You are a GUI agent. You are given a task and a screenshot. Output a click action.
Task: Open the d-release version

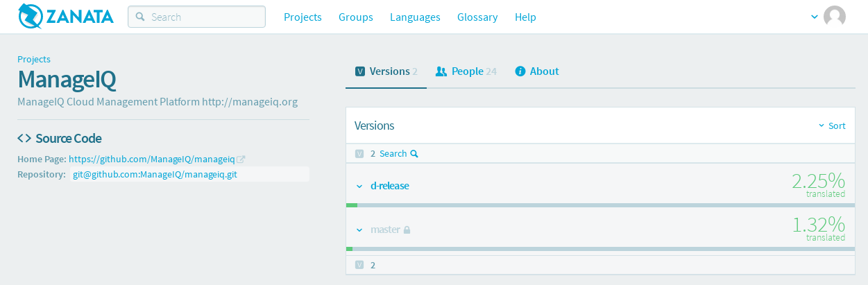pos(390,186)
